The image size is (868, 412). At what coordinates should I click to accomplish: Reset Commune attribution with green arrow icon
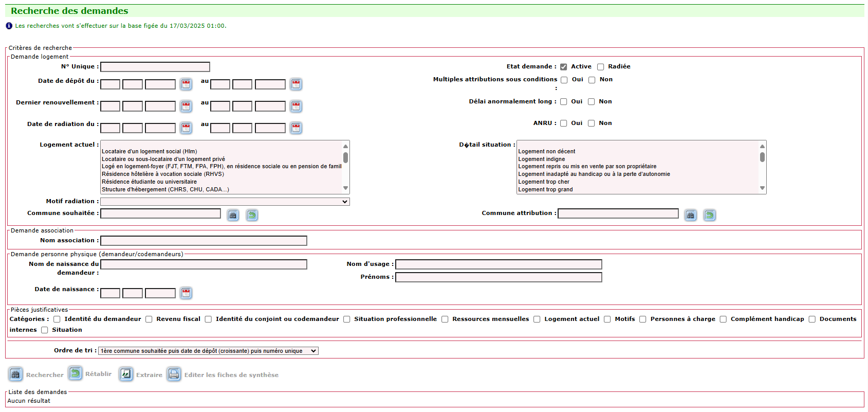click(710, 215)
